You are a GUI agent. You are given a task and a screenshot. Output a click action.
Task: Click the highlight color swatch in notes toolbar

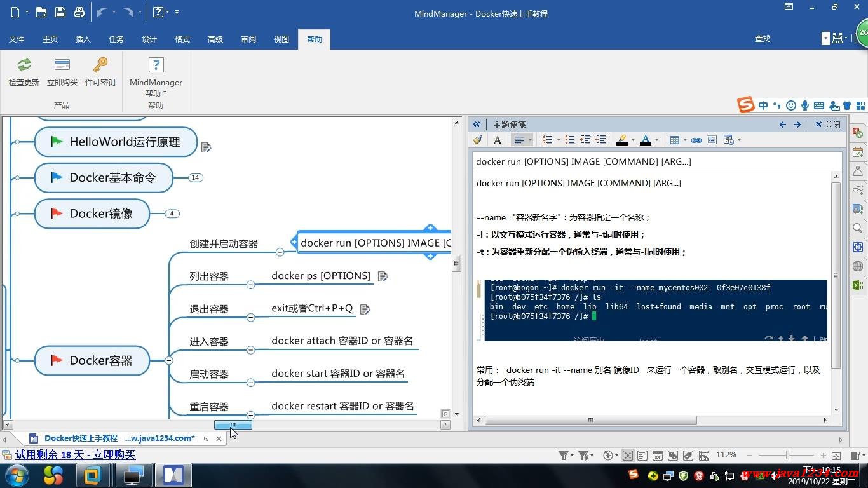[x=622, y=140]
